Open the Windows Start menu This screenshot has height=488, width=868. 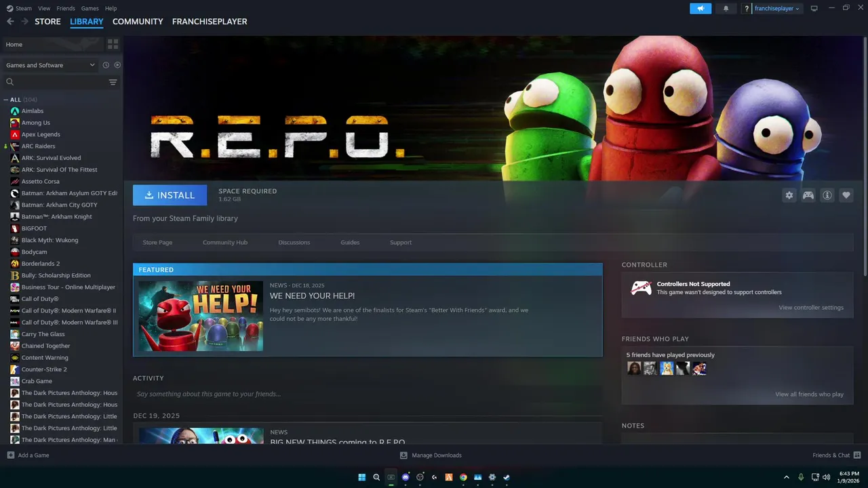point(361,477)
